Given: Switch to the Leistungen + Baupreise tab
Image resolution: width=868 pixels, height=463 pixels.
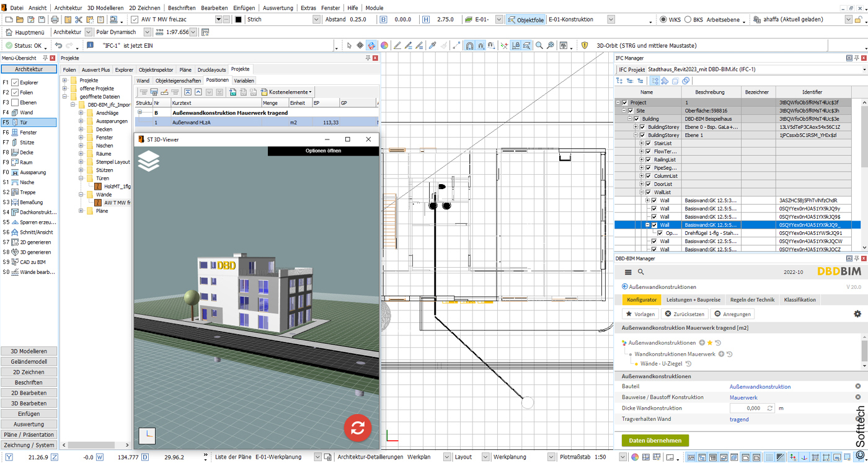Looking at the screenshot, I should [x=693, y=299].
